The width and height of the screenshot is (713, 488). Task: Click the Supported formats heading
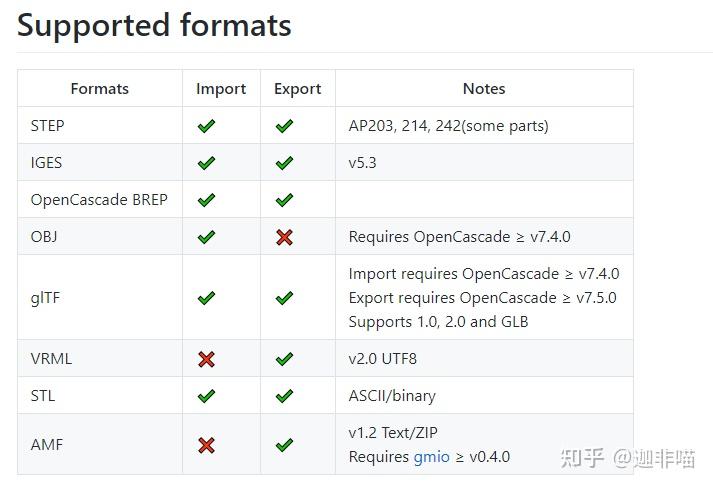point(154,25)
